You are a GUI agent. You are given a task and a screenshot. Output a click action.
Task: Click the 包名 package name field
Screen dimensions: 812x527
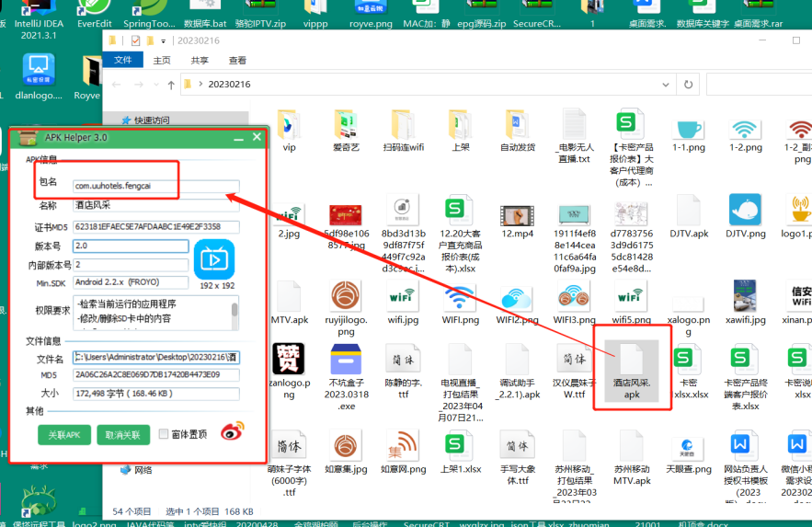pos(156,186)
